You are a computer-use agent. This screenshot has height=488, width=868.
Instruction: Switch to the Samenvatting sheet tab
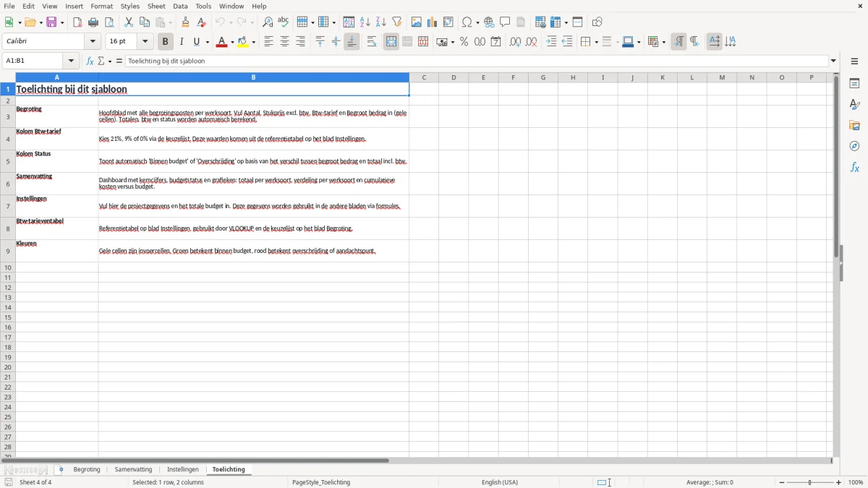point(134,470)
